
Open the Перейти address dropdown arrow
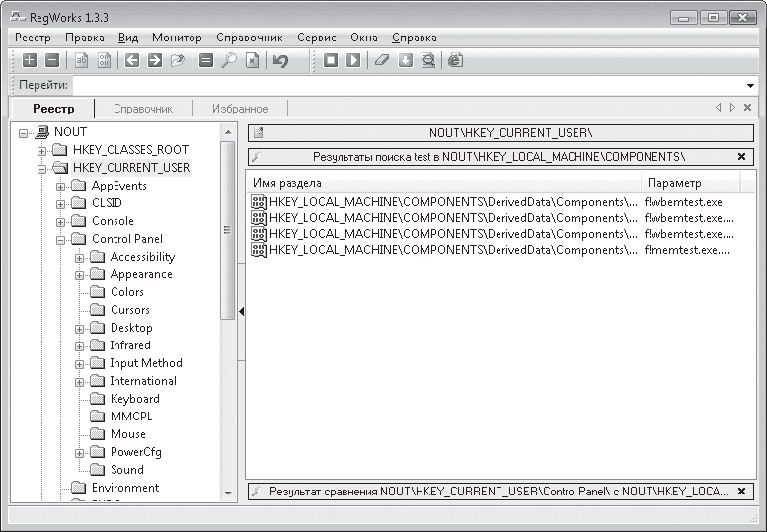tap(750, 86)
